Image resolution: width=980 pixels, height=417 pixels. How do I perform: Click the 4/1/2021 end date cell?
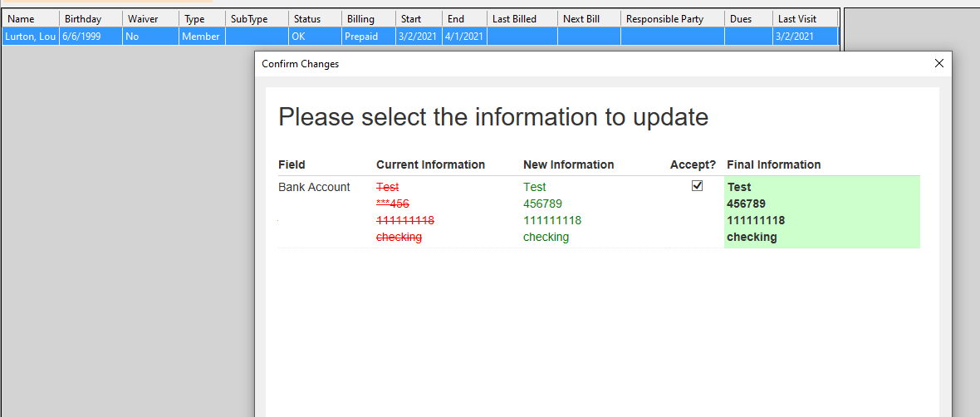464,37
